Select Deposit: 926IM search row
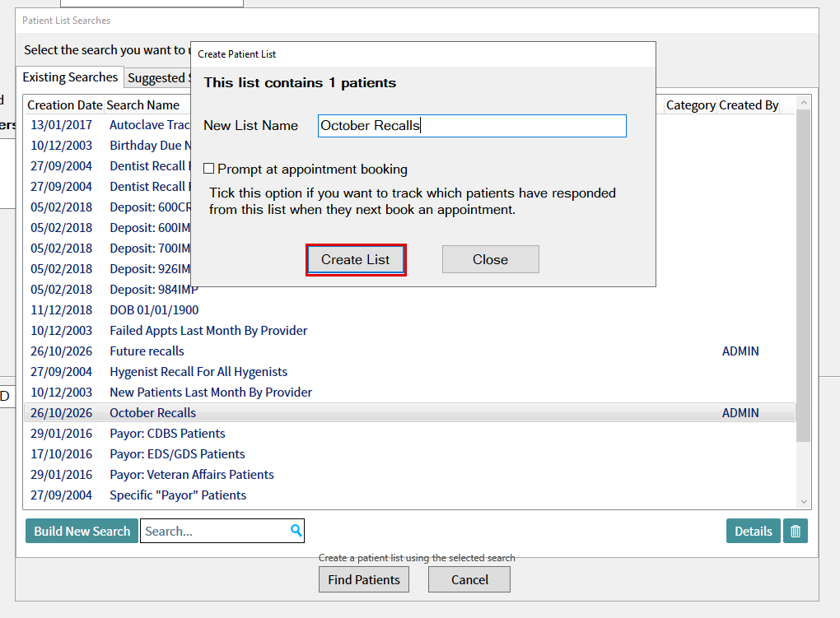Image resolution: width=840 pixels, height=618 pixels. pyautogui.click(x=108, y=269)
